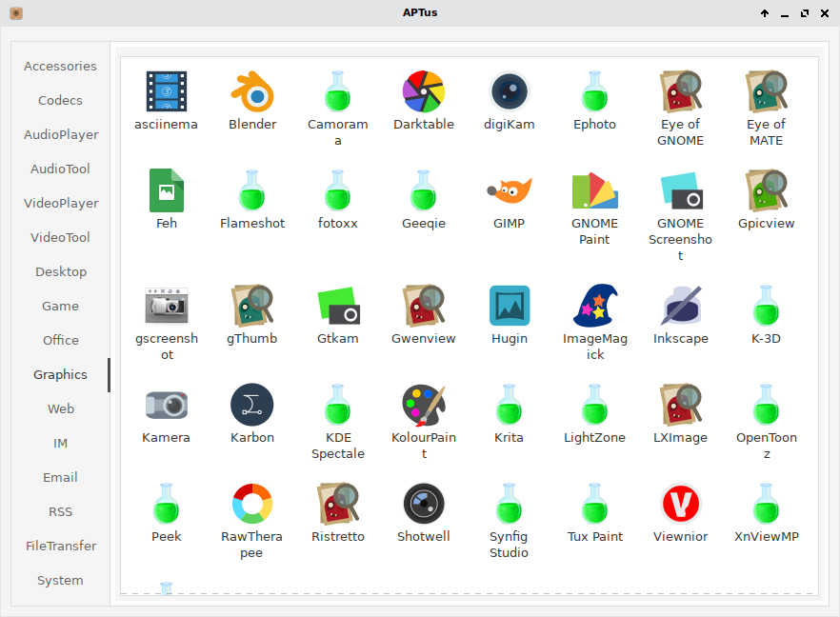Select the GIMP mascot icon
Viewport: 840px width, 617px height.
point(509,190)
